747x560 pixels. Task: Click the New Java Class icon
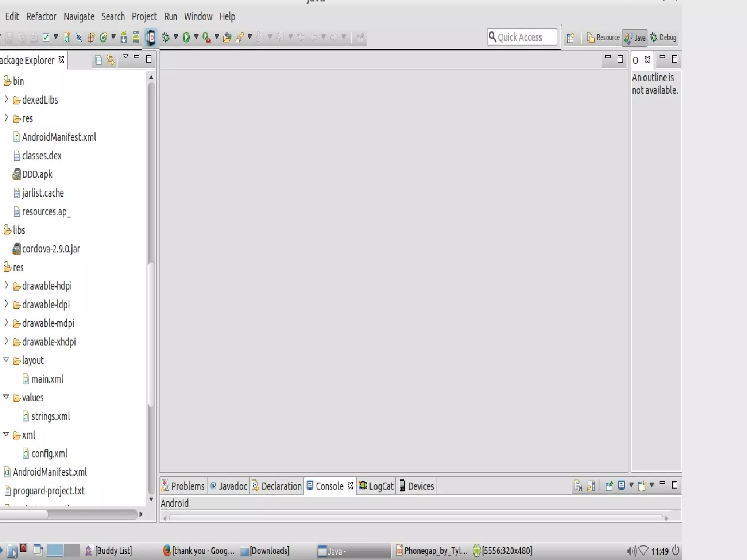tap(103, 37)
